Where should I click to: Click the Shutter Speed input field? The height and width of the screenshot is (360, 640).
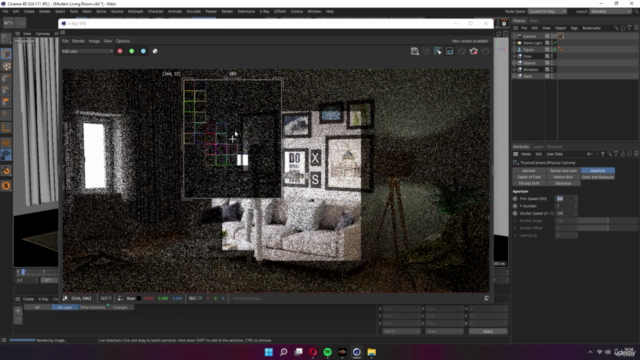(x=566, y=213)
